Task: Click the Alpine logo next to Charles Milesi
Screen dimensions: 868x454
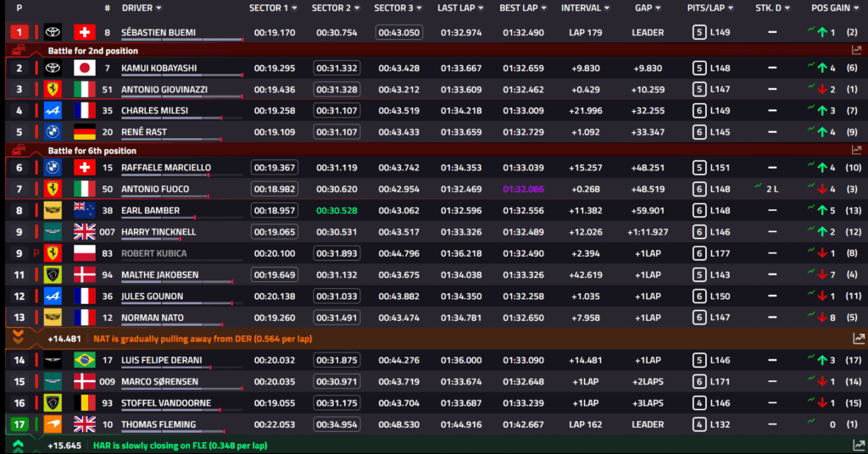Action: click(53, 111)
